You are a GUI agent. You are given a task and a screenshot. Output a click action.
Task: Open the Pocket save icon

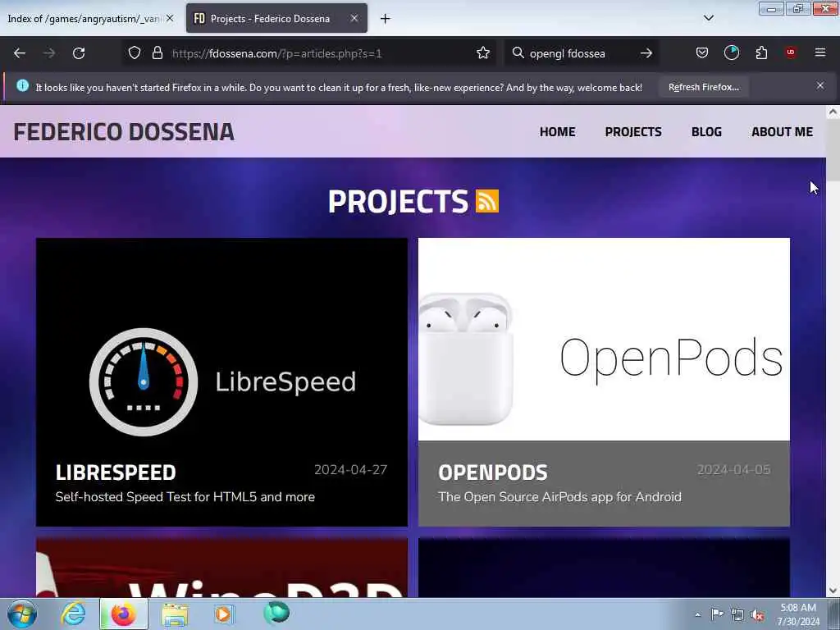point(702,52)
